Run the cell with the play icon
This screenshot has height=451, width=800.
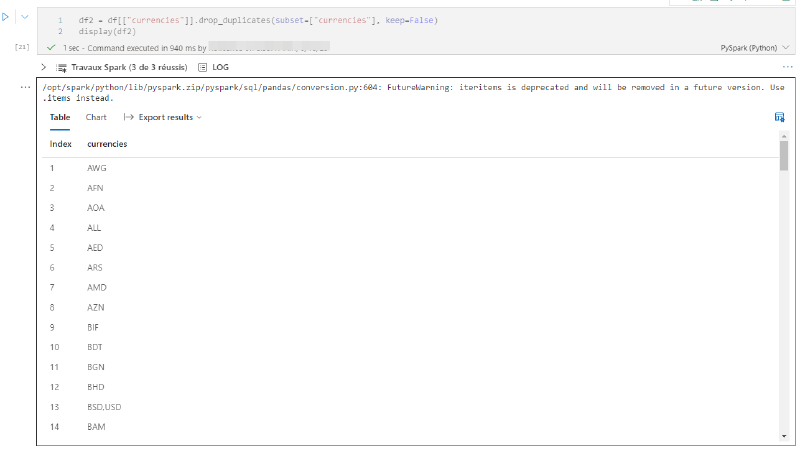(6, 17)
